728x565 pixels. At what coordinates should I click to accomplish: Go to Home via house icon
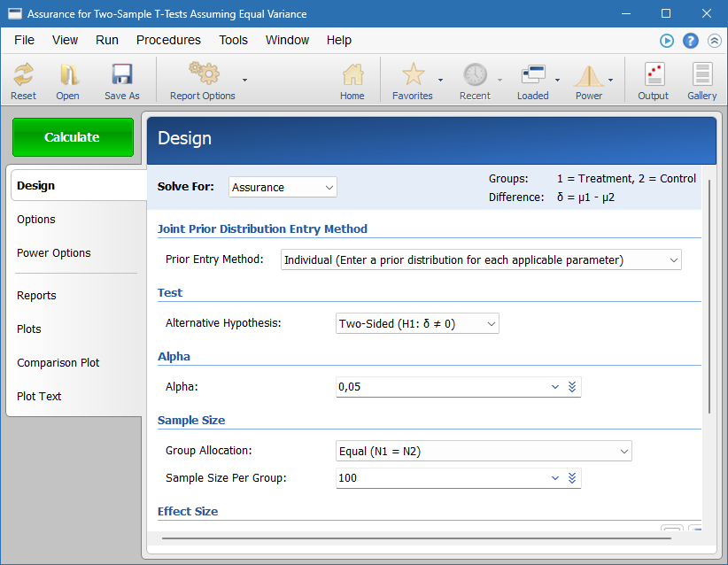352,74
